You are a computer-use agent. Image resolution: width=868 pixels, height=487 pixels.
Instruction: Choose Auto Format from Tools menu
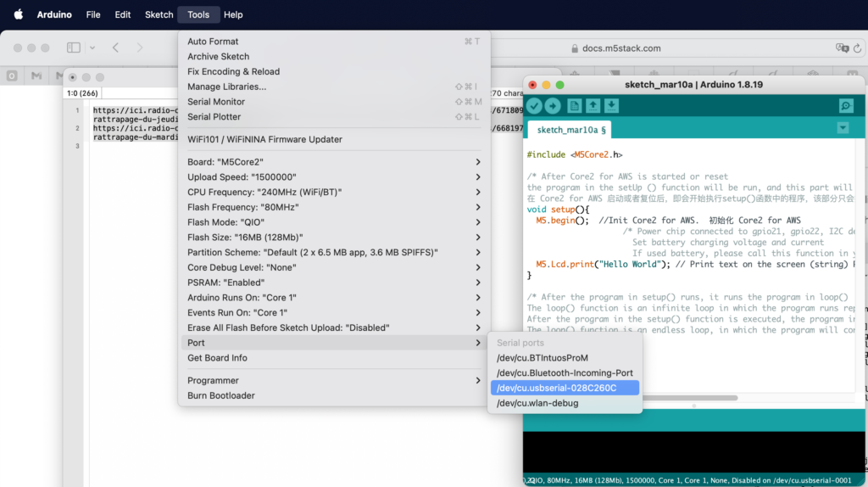[334, 42]
